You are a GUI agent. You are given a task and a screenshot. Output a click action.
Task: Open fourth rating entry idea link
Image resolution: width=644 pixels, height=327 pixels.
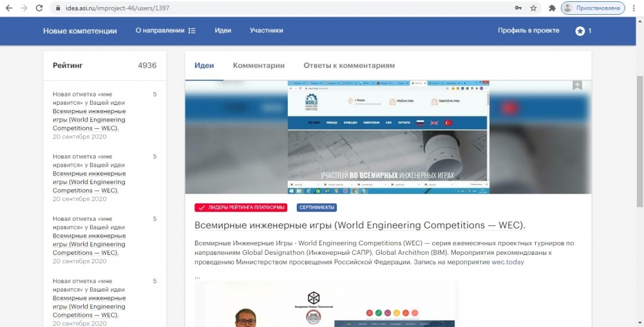pyautogui.click(x=89, y=306)
